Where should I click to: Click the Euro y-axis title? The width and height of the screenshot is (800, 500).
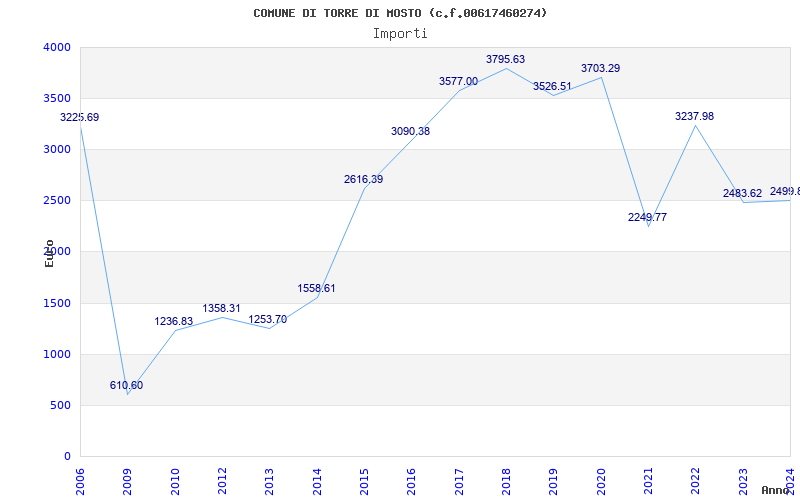[x=49, y=253]
